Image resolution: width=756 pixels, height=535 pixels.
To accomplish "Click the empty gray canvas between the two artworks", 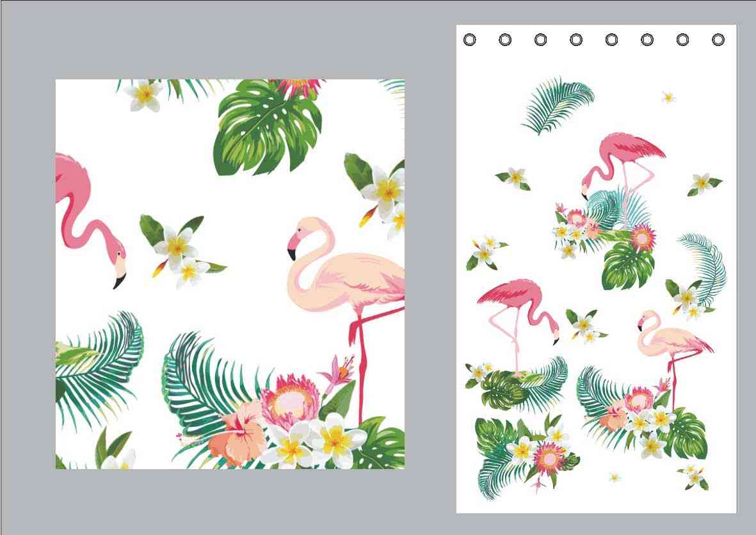I will pos(430,275).
